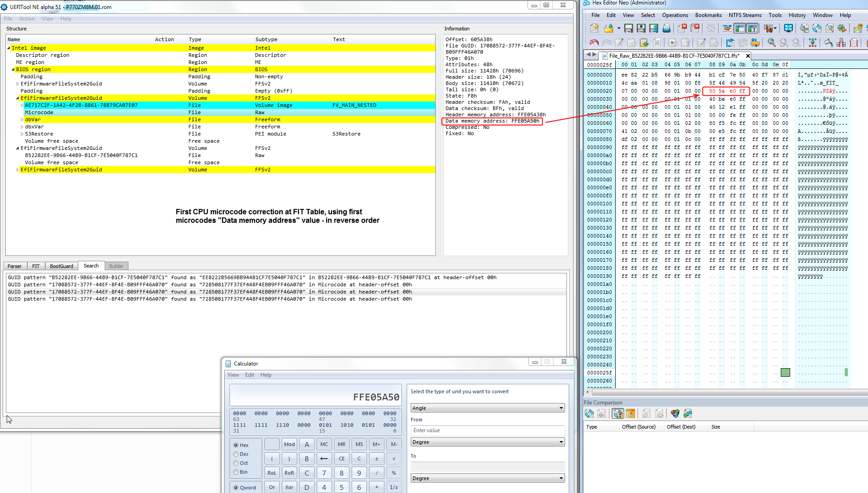This screenshot has height=493, width=868.
Task: Click the Xor button in Calculator
Action: pyautogui.click(x=289, y=487)
